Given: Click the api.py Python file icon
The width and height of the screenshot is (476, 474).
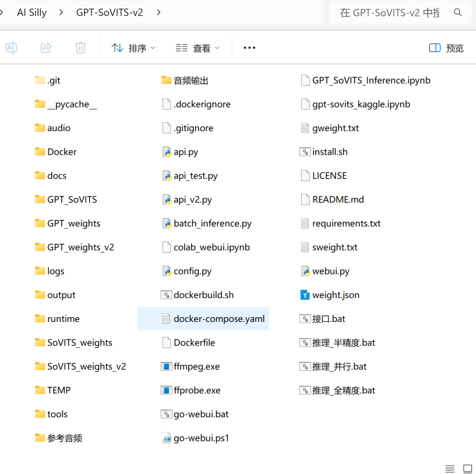Looking at the screenshot, I should point(167,152).
